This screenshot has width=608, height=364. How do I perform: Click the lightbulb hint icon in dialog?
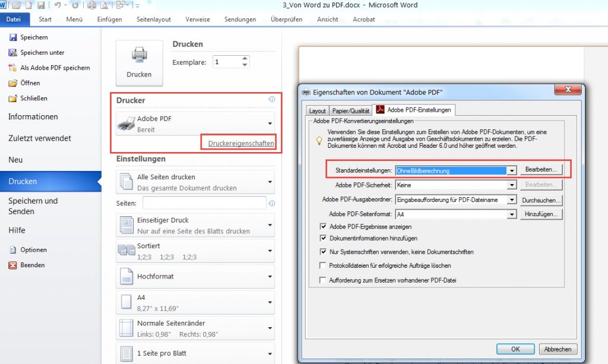[319, 140]
